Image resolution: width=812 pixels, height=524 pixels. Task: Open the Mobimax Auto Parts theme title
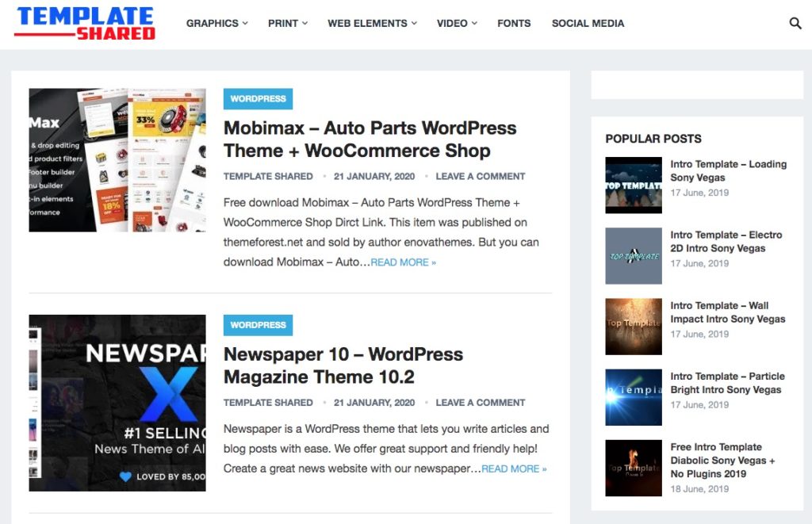click(x=370, y=139)
